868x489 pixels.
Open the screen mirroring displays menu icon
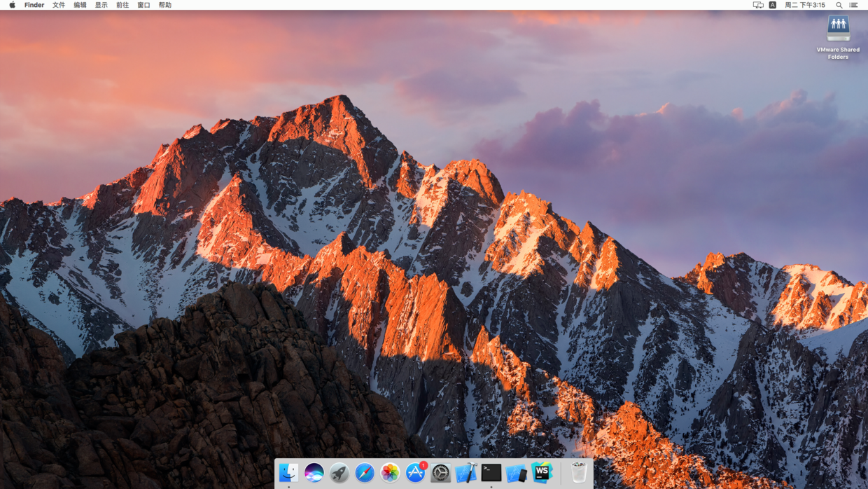coord(758,5)
